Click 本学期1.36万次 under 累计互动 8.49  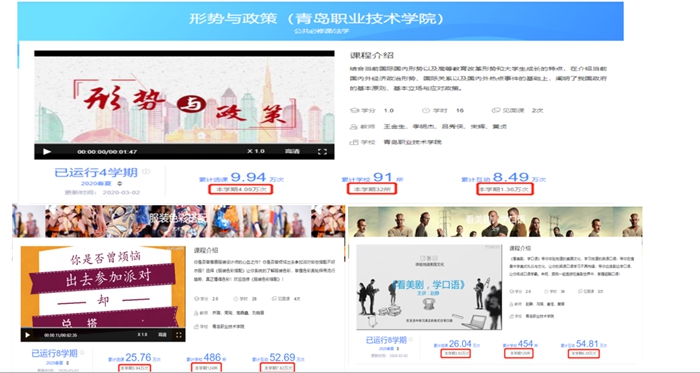tap(504, 189)
